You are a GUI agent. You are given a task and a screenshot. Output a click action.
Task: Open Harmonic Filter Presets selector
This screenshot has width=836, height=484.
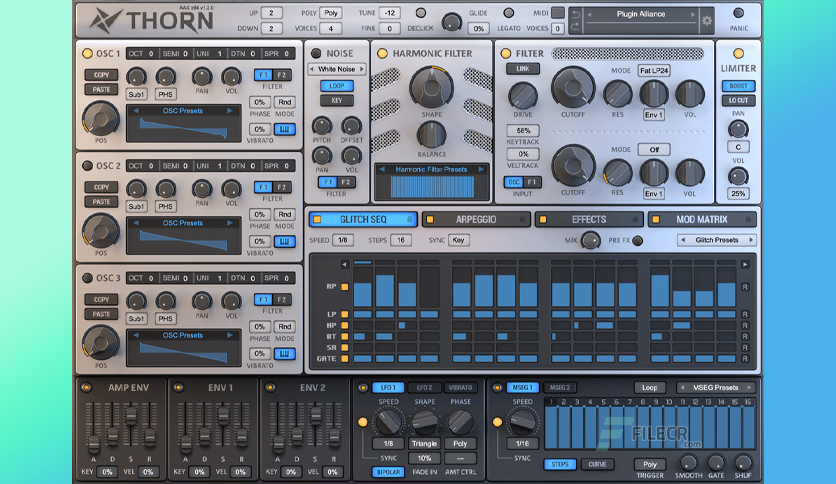click(431, 170)
